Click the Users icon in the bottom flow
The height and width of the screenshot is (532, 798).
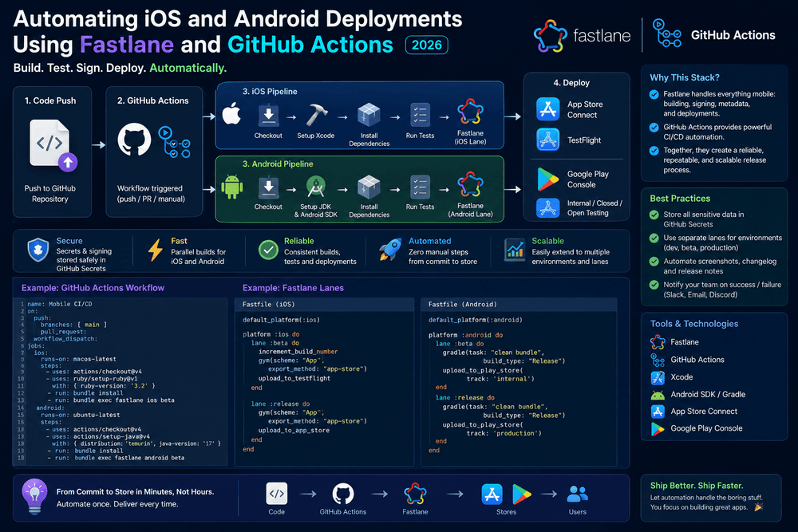pos(578,494)
